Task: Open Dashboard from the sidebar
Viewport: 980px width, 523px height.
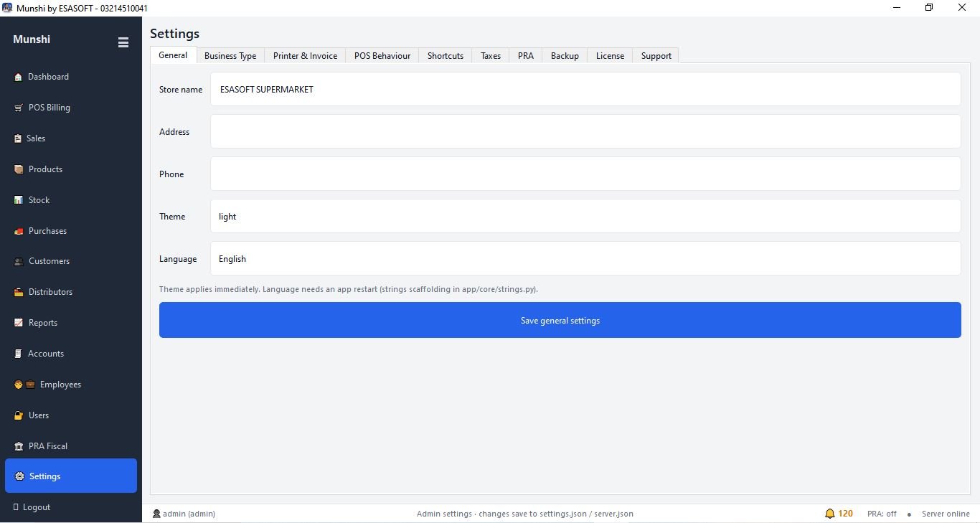Action: click(70, 77)
